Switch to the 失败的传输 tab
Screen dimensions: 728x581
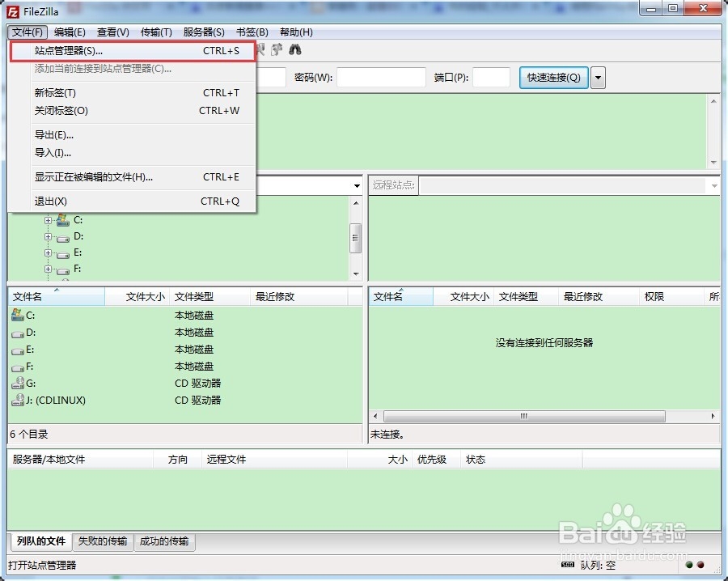[102, 541]
